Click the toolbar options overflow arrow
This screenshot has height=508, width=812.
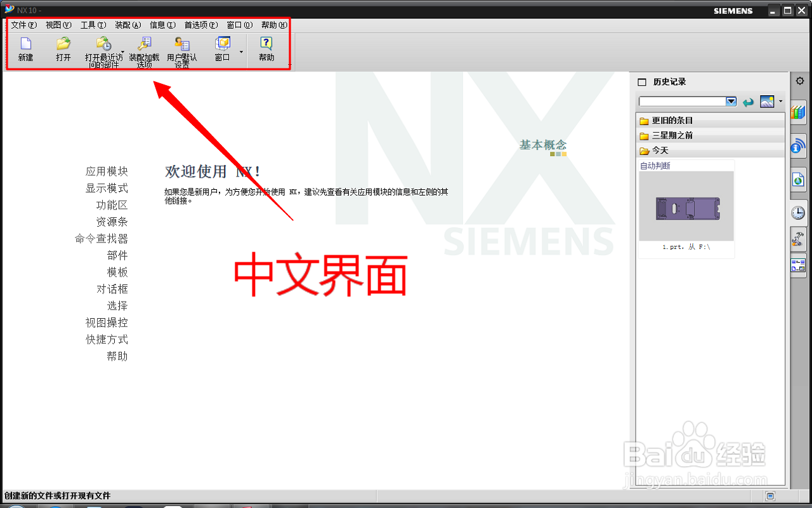pos(289,64)
